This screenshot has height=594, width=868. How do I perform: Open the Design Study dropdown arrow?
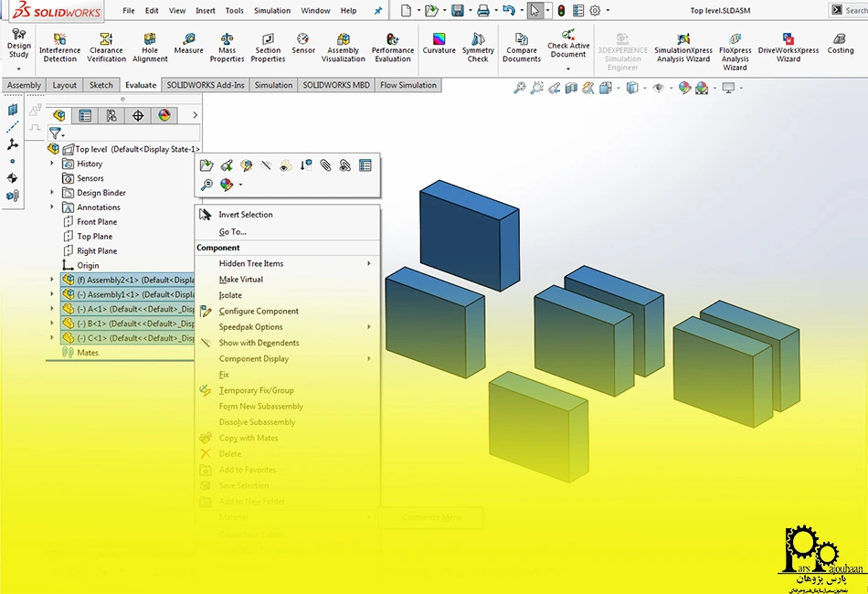tap(19, 69)
